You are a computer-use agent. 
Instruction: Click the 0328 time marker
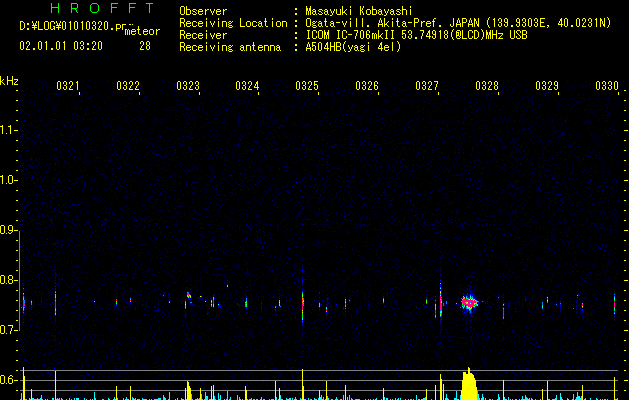click(487, 86)
